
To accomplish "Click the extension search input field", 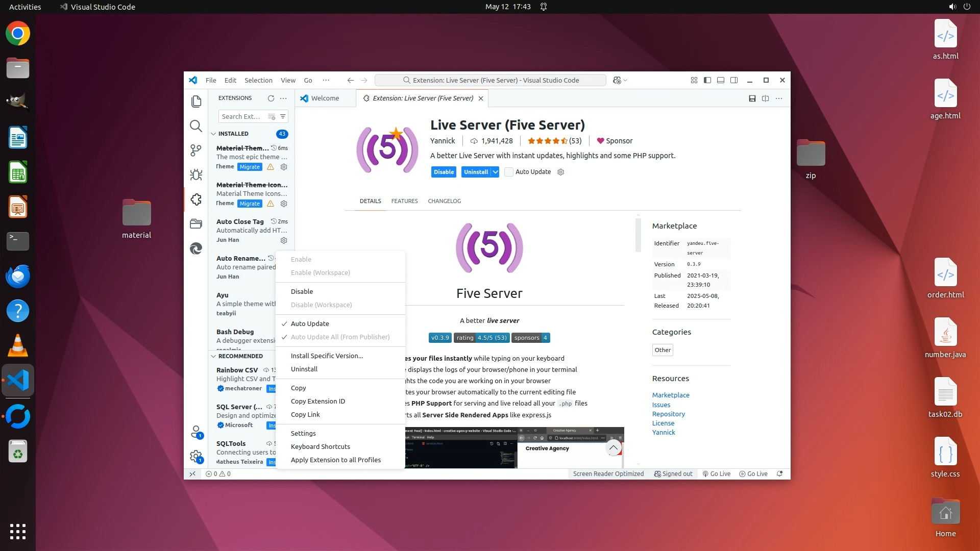I will tap(242, 116).
